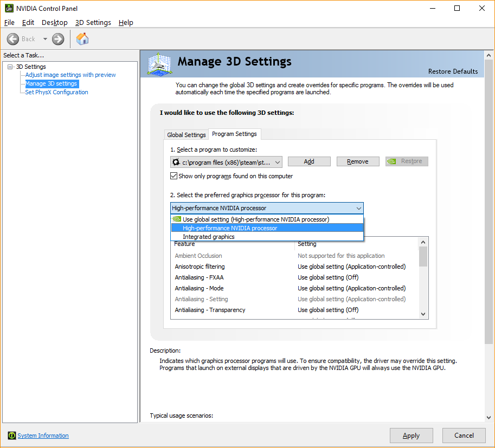Click the System Information icon
The height and width of the screenshot is (448, 495).
tap(12, 436)
